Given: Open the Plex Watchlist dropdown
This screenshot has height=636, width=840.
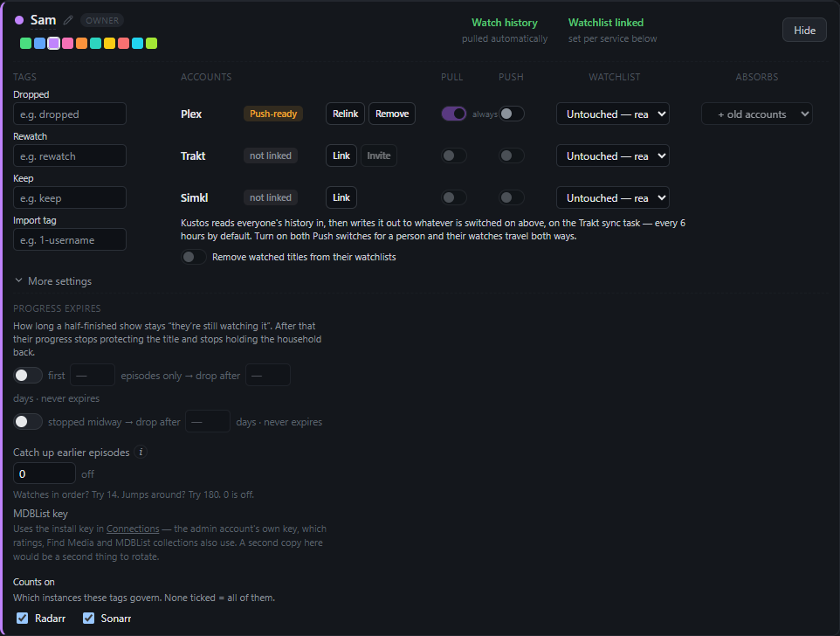Looking at the screenshot, I should pos(613,114).
